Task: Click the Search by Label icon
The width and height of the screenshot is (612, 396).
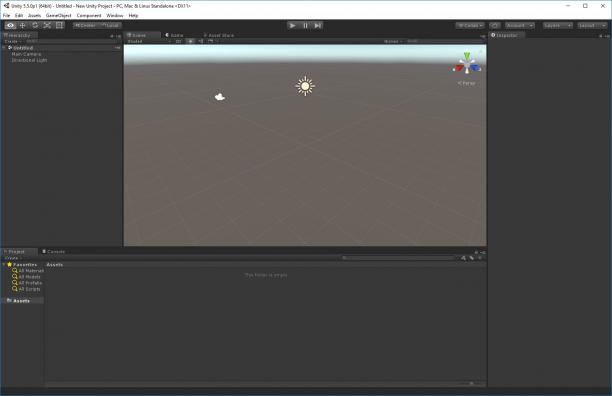Action: pos(472,258)
